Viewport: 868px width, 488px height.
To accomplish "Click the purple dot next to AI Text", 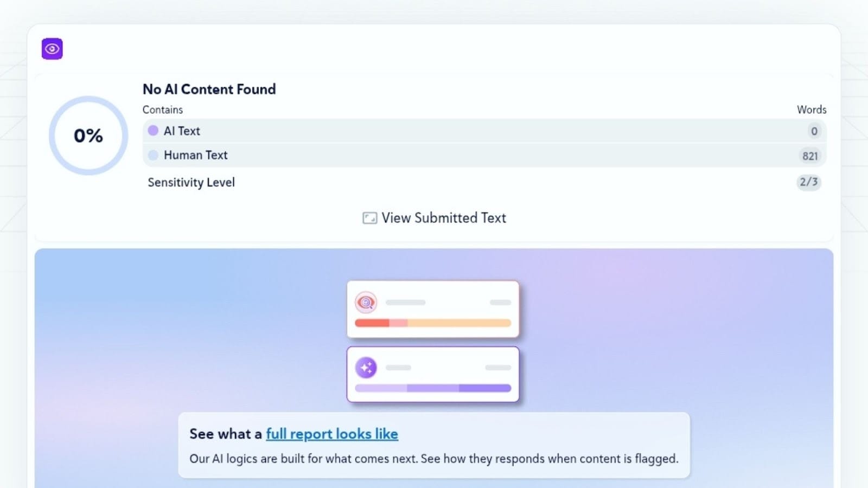I will coord(153,131).
